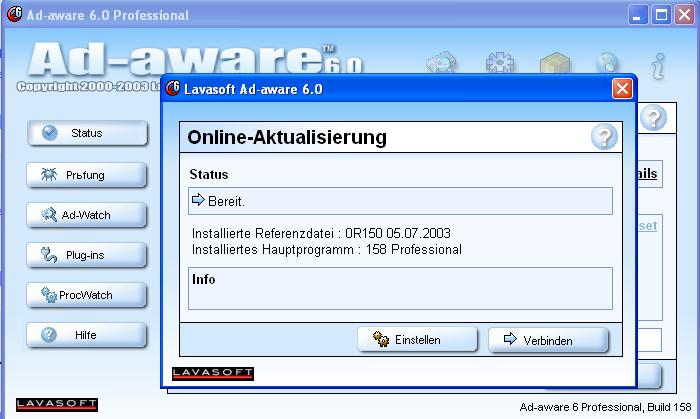Screen dimensions: 700x419
Task: Open the Ad-Watch section
Action: pos(87,215)
